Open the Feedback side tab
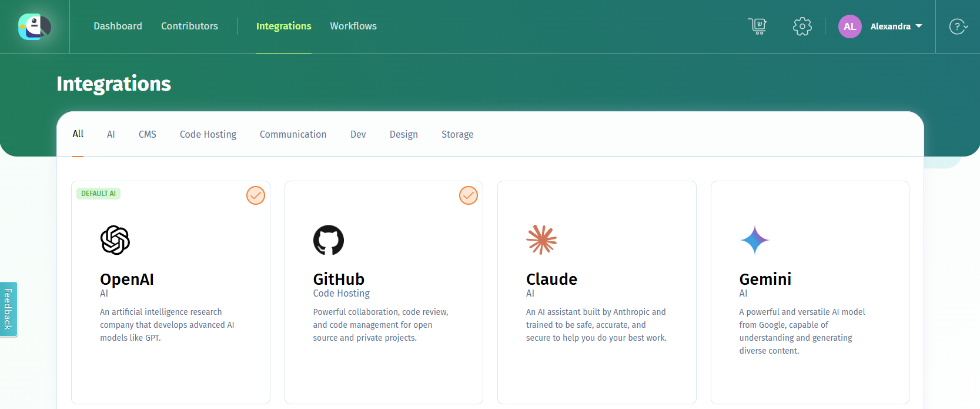980x409 pixels. 8,309
